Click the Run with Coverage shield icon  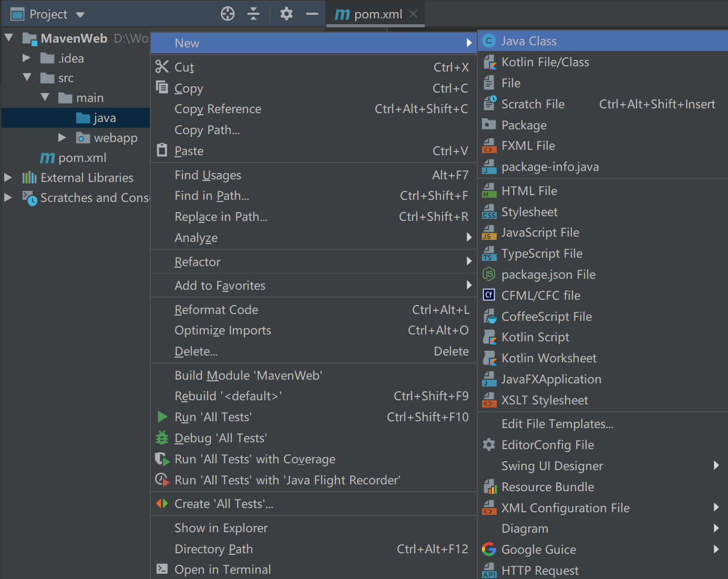(162, 459)
